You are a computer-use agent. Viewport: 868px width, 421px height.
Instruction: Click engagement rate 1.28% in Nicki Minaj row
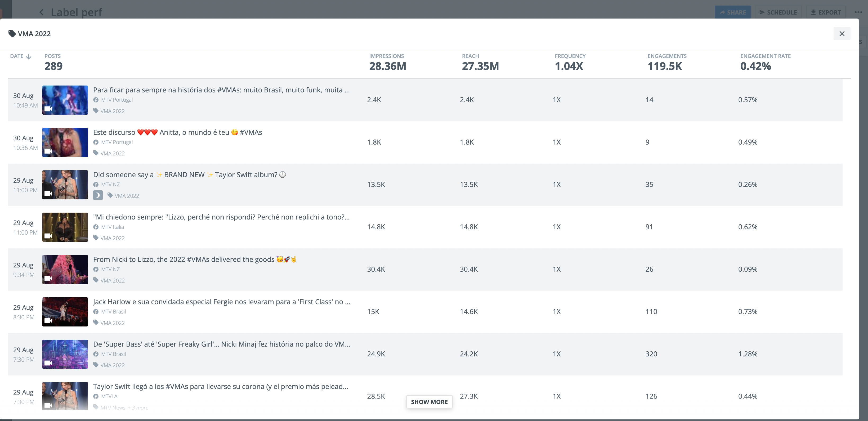tap(748, 354)
